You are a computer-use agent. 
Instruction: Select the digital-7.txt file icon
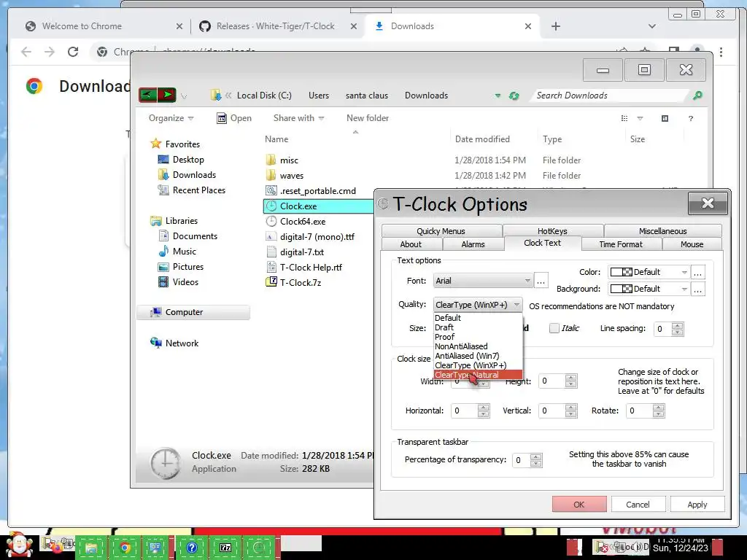(x=271, y=252)
